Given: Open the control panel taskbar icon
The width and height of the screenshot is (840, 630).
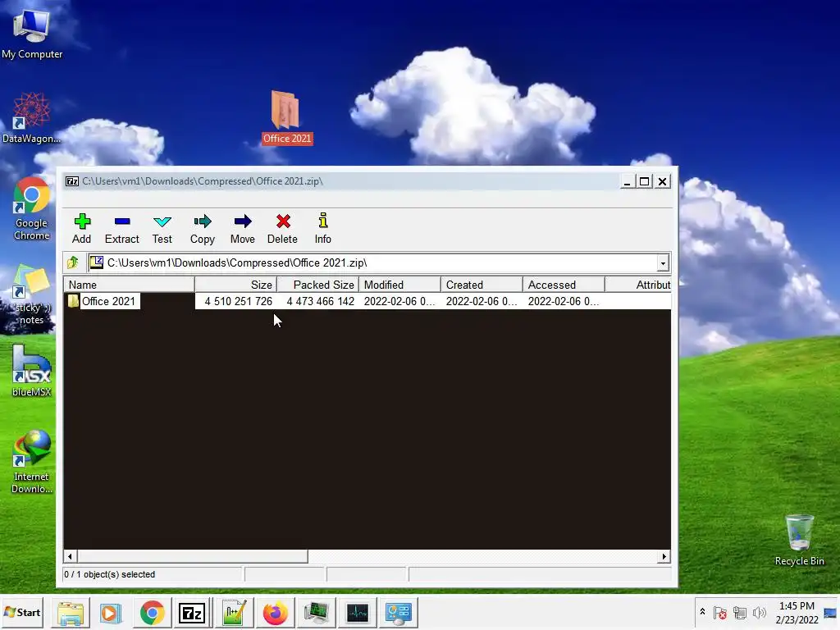Looking at the screenshot, I should 399,613.
